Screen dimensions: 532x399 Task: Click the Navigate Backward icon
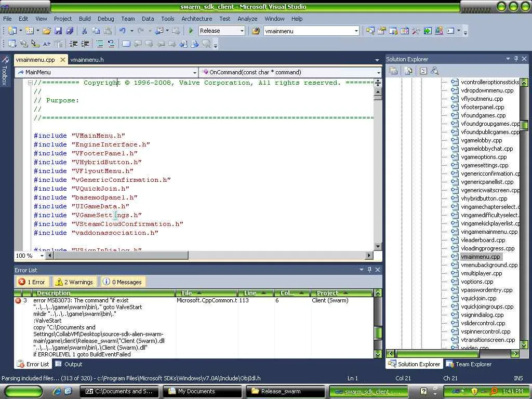click(x=159, y=31)
